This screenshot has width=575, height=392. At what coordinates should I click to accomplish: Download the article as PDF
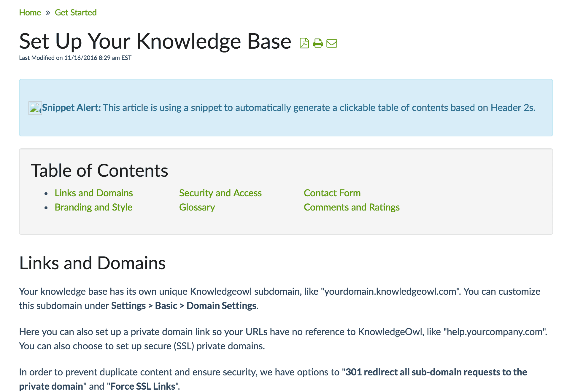(304, 43)
